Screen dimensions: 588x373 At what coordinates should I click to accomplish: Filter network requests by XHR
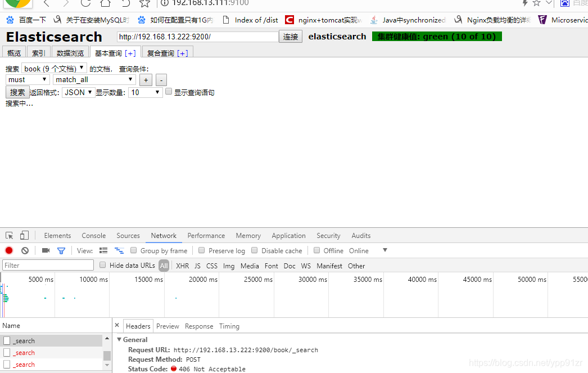tap(183, 266)
